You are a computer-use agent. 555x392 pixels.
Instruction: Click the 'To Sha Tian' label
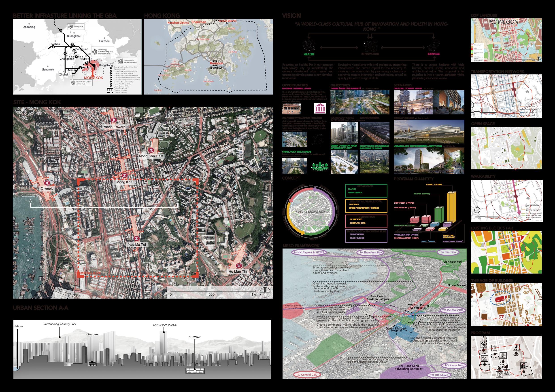tap(448, 252)
